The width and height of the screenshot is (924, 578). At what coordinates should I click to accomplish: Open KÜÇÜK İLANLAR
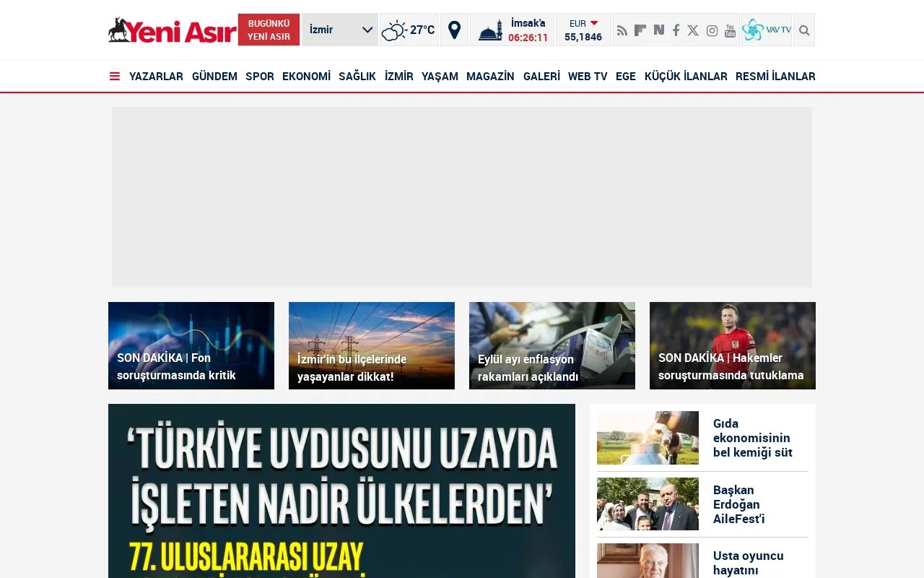tap(686, 77)
